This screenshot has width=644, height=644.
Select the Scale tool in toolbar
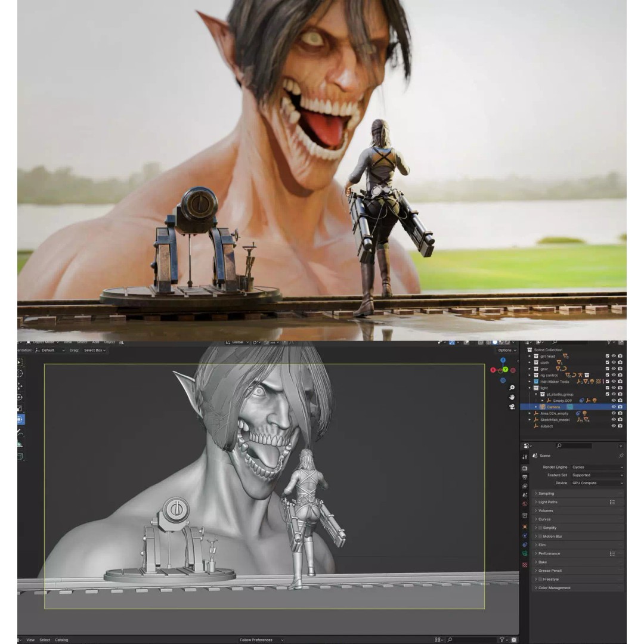coord(20,408)
